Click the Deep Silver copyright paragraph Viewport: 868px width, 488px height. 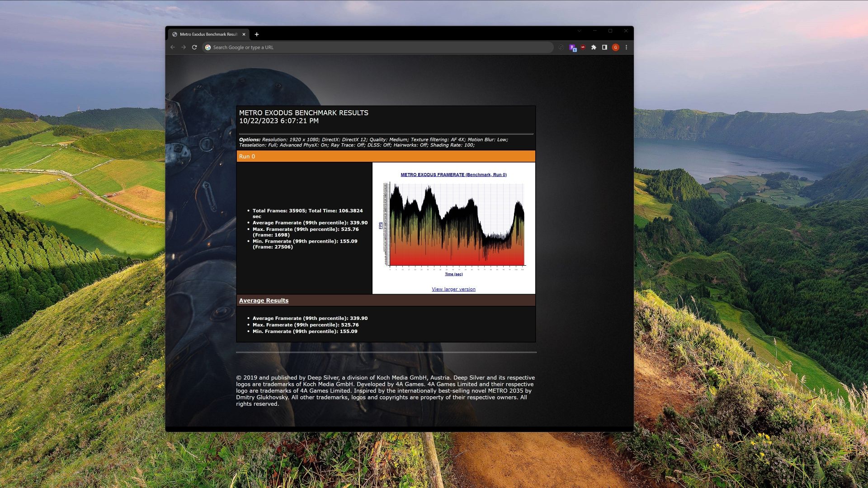pos(385,391)
